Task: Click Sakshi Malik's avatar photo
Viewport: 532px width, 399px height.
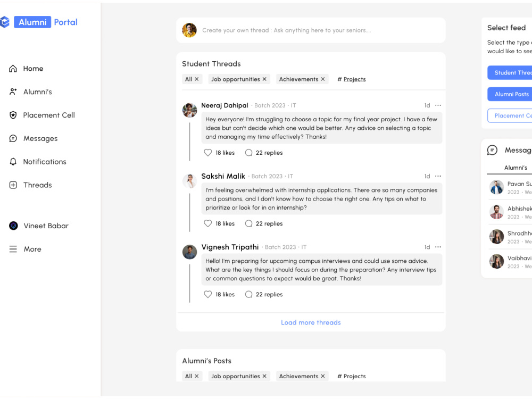Action: point(190,181)
